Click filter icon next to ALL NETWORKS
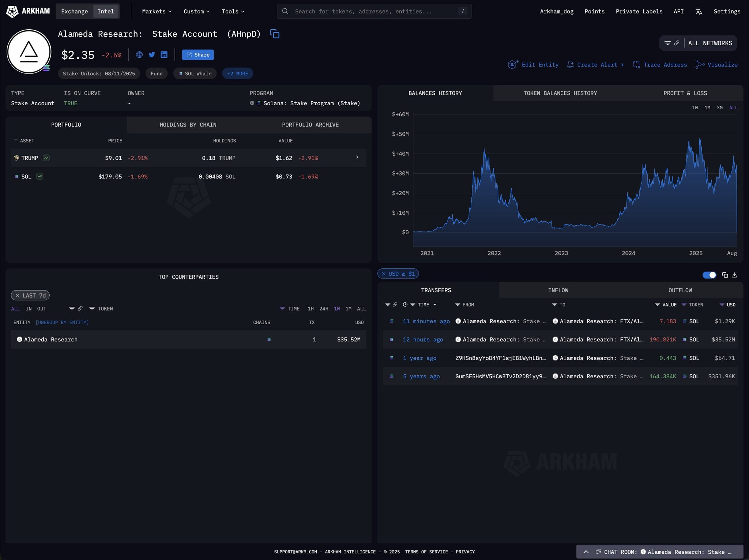Screen dimensions: 749x560 pyautogui.click(x=667, y=43)
